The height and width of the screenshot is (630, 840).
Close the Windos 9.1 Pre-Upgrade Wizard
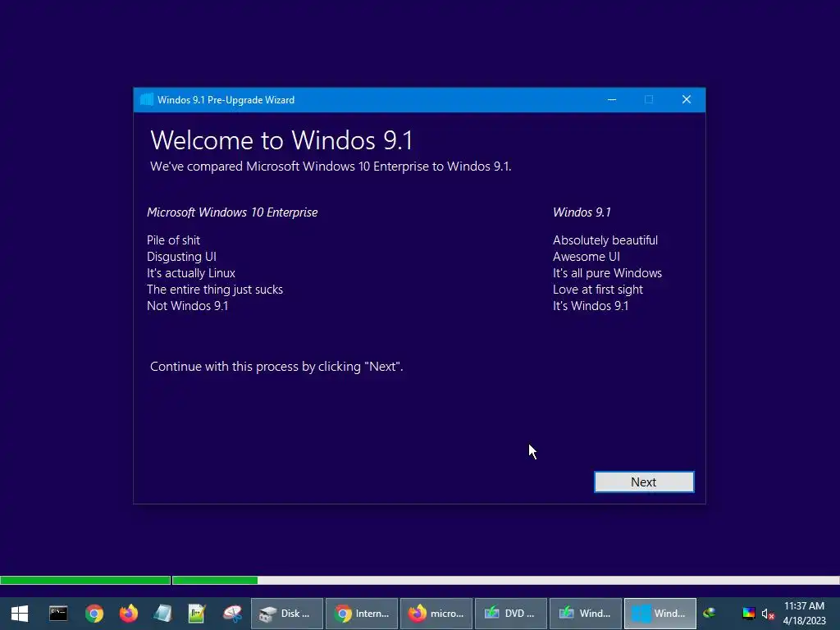tap(687, 99)
